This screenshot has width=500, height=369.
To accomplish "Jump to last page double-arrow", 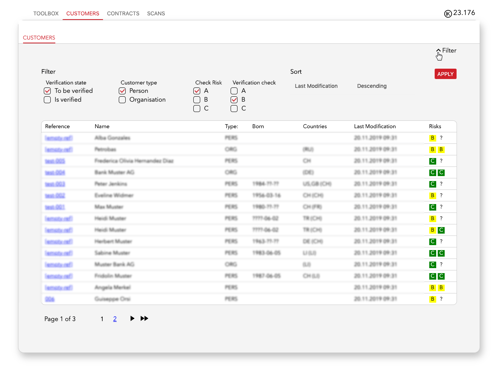I will (144, 318).
